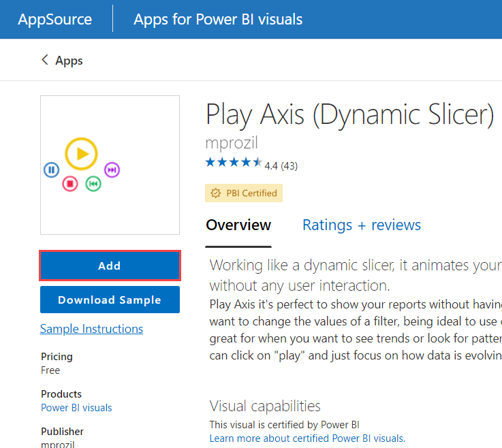Click the mprozil publisher name under title
Viewport: 502px width, 448px height.
(232, 143)
